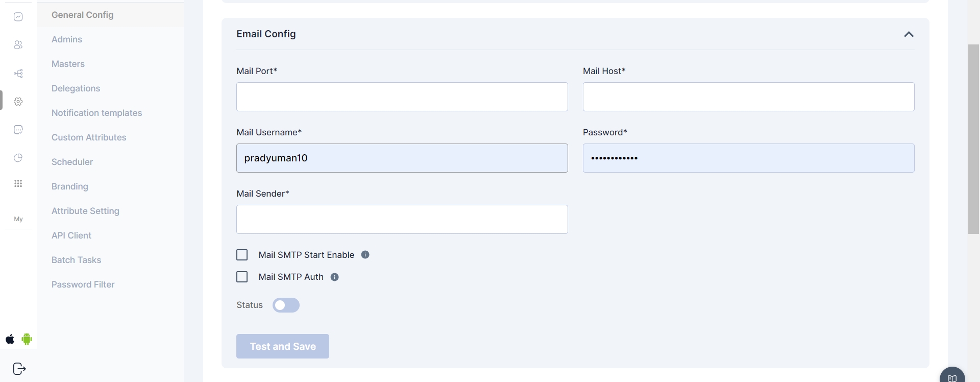Click info icon beside Mail SMTP Auth
This screenshot has width=980, height=382.
335,277
